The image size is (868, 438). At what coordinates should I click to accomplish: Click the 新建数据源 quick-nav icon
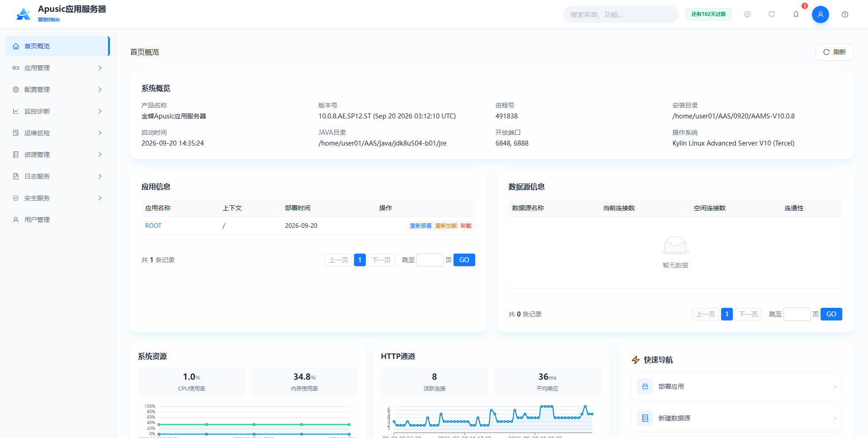(645, 418)
